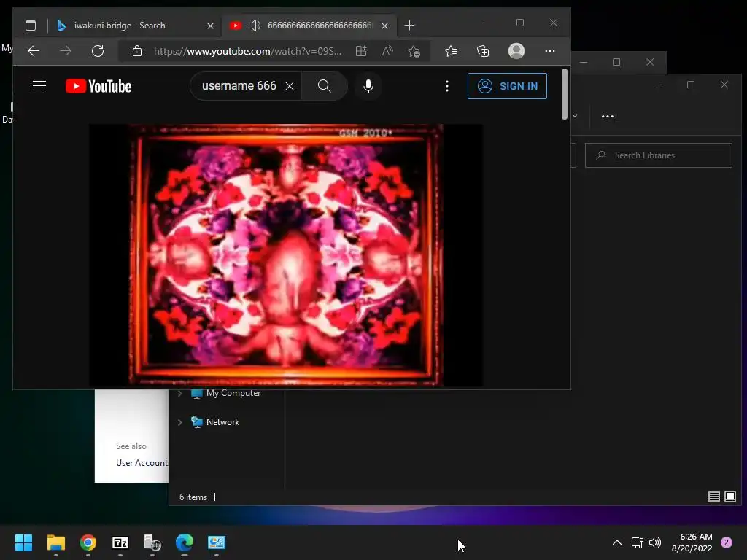
Task: Open User Accounts link in Control Panel
Action: [x=142, y=463]
